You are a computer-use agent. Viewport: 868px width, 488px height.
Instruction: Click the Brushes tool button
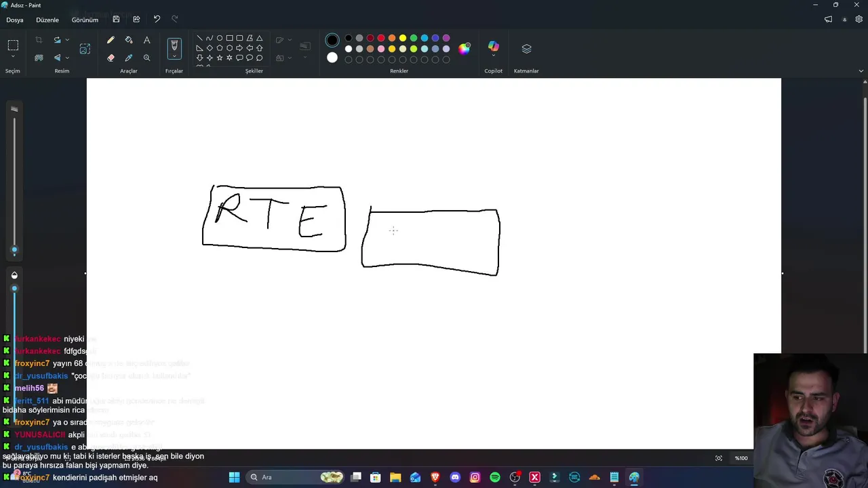tap(174, 45)
